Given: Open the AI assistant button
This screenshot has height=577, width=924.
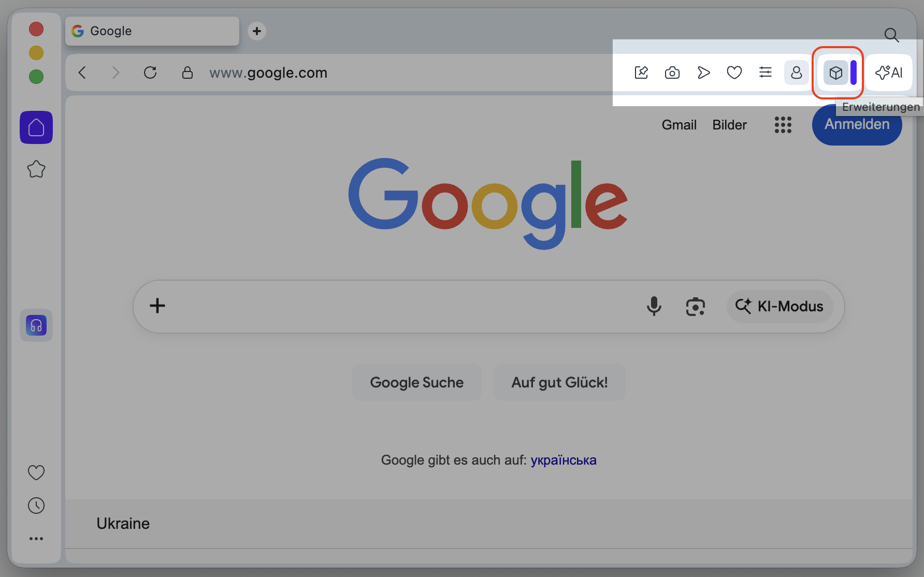Looking at the screenshot, I should click(889, 73).
